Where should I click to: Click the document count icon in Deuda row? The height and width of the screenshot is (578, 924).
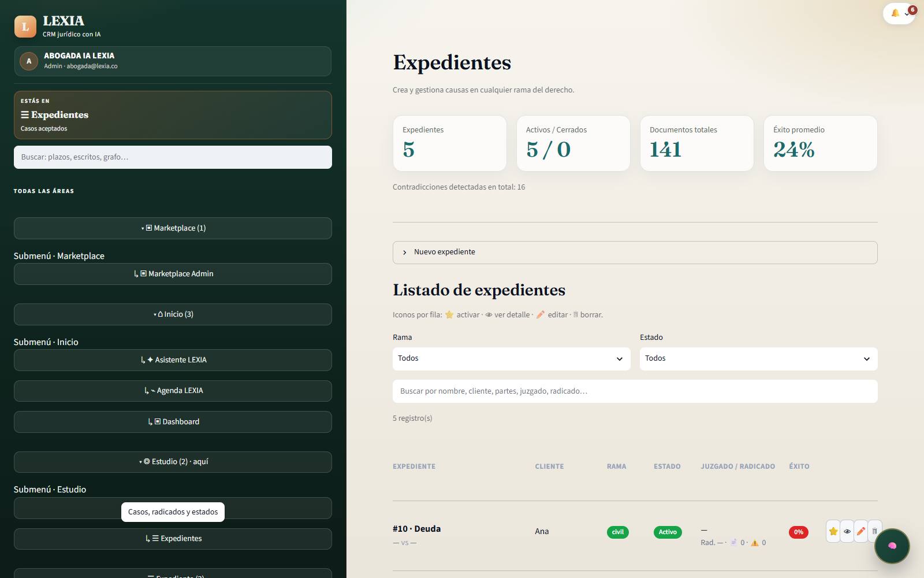pos(734,542)
